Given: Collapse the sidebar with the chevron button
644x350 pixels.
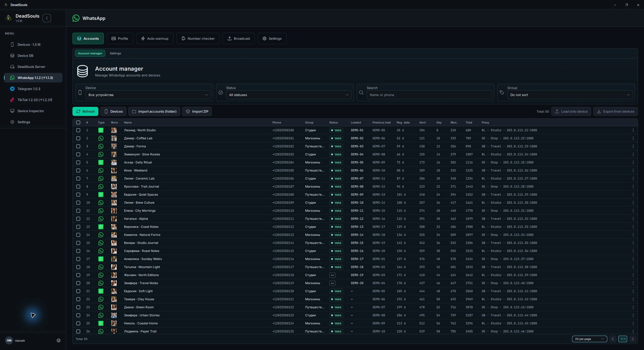Looking at the screenshot, I should pyautogui.click(x=47, y=18).
